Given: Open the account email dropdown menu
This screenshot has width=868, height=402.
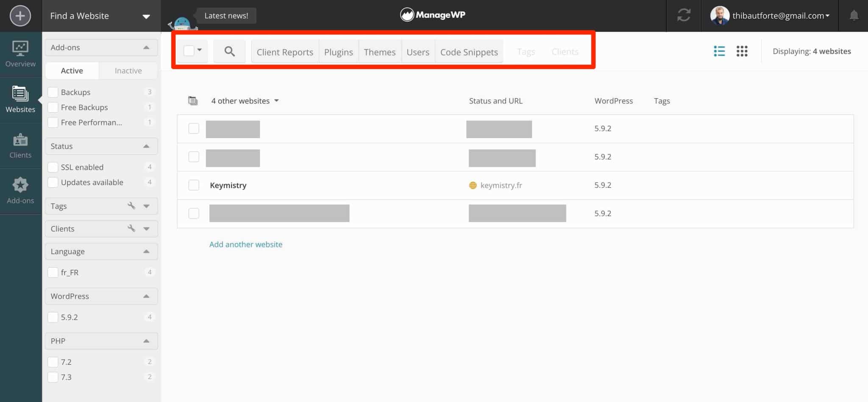Looking at the screenshot, I should click(x=781, y=16).
